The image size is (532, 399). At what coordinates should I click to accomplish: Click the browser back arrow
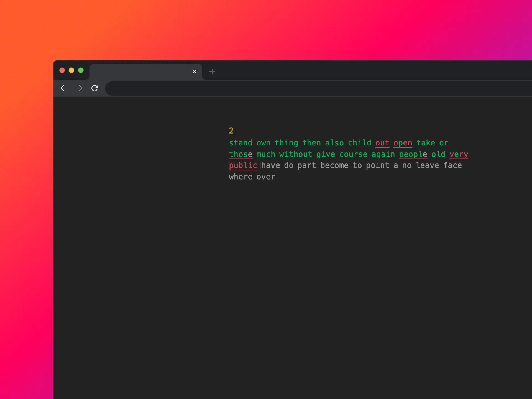(64, 88)
